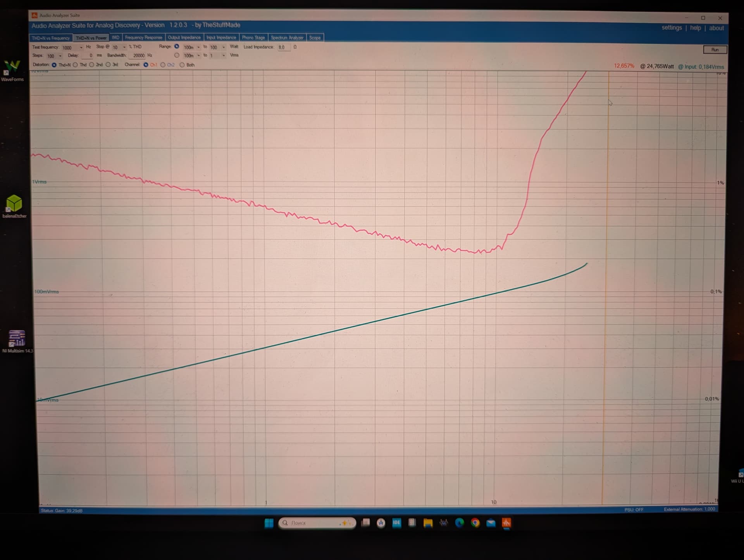Switch to Scope tab
Viewport: 744px width, 560px height.
315,38
